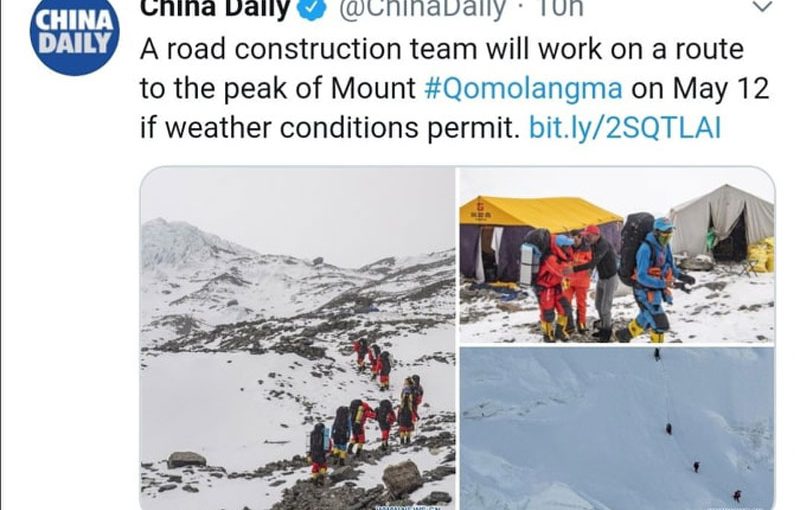Click the topmost climber on the ice slope
800x510 pixels.
point(657,354)
